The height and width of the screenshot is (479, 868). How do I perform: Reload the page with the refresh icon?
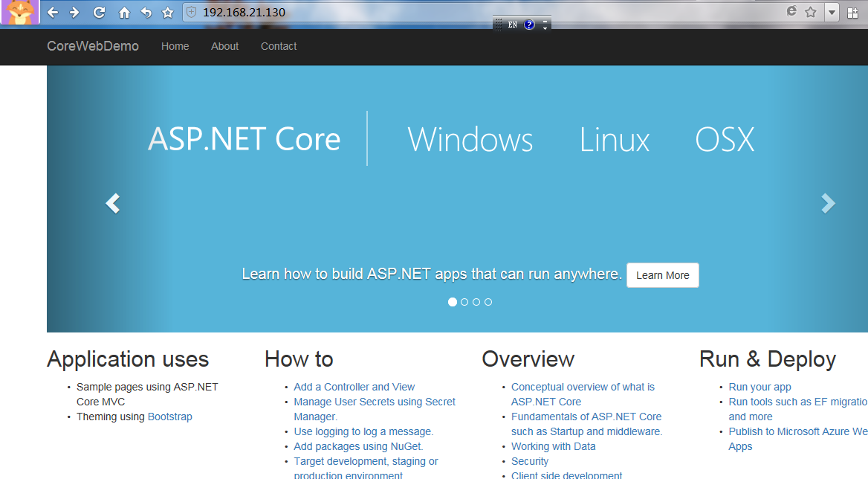click(99, 12)
